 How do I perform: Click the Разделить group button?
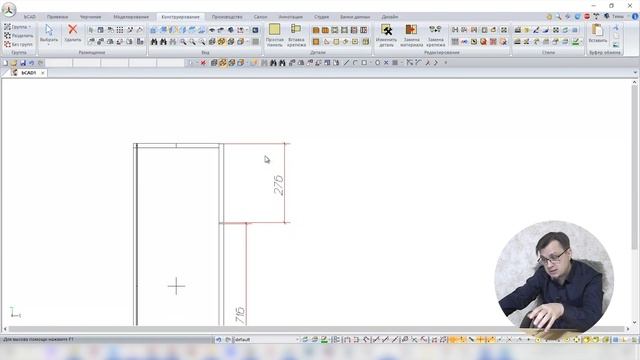tap(19, 36)
